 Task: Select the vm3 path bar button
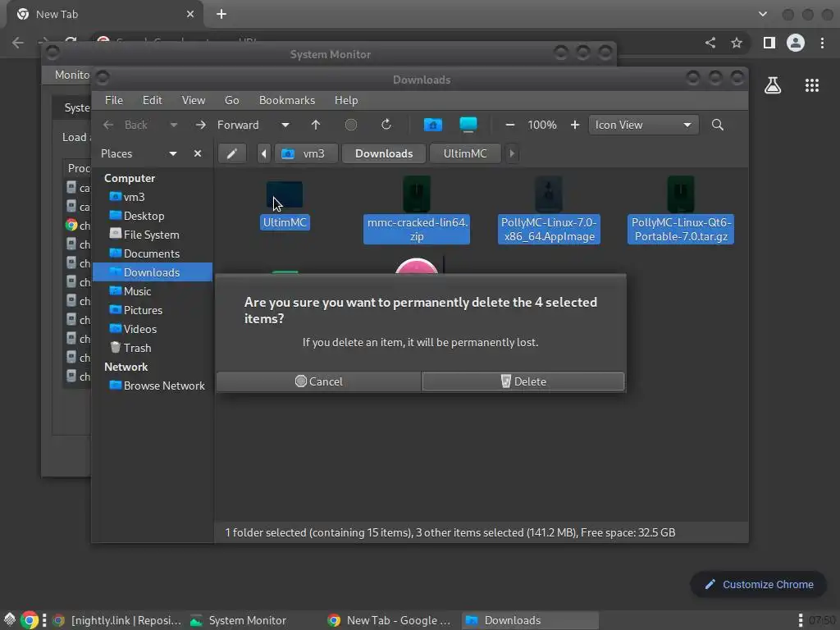(307, 153)
